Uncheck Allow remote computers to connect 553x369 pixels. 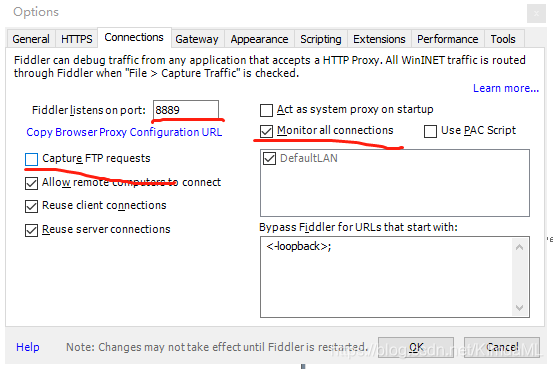click(31, 183)
